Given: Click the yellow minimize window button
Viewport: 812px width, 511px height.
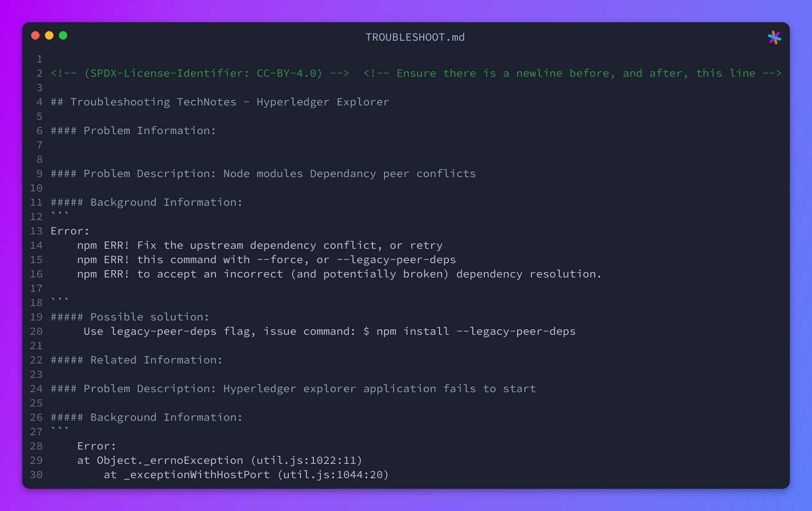Looking at the screenshot, I should 49,36.
